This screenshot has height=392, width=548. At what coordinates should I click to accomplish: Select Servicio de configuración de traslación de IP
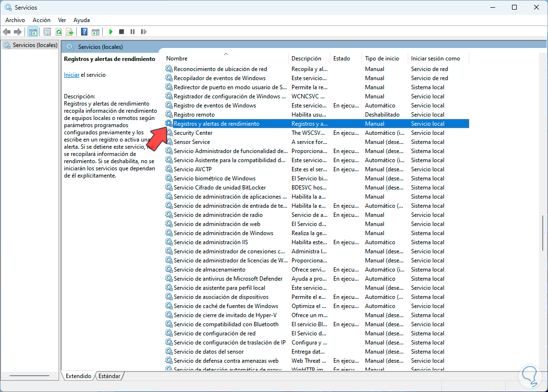(229, 343)
